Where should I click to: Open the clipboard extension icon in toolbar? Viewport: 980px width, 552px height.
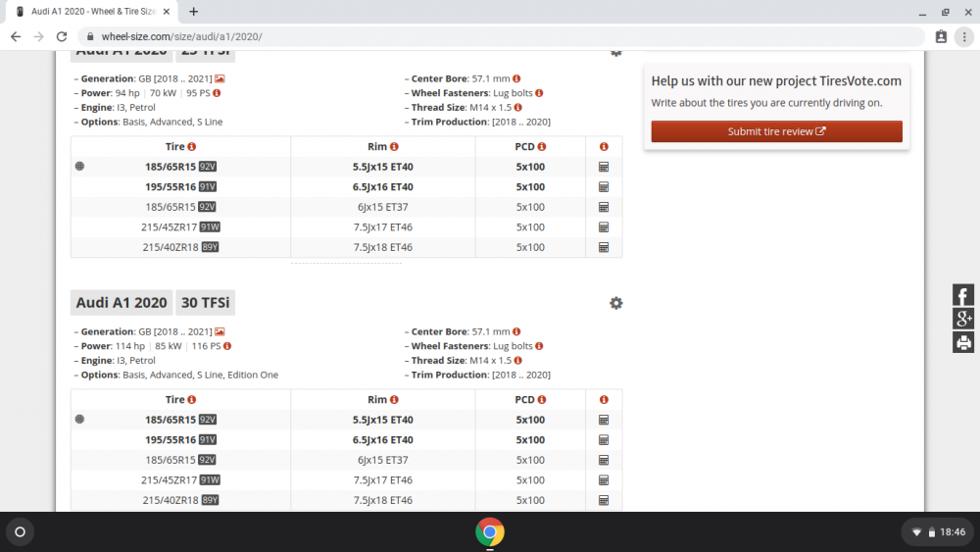pyautogui.click(x=941, y=36)
